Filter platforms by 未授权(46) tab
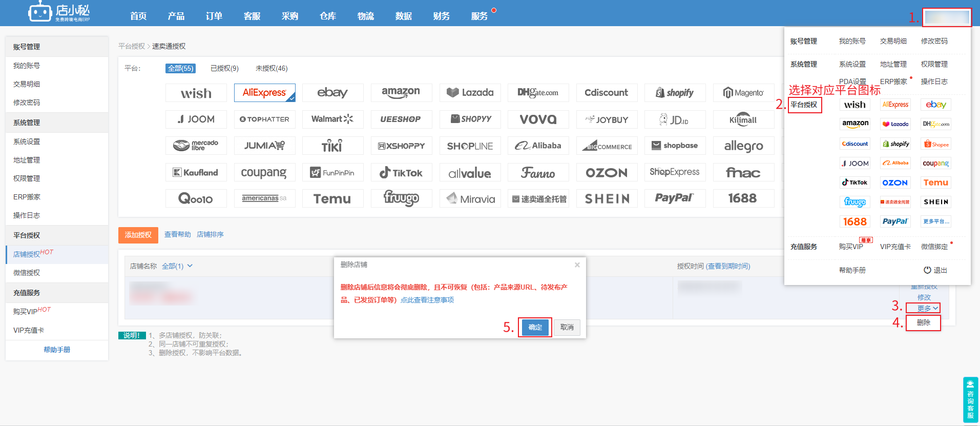980x426 pixels. [272, 68]
